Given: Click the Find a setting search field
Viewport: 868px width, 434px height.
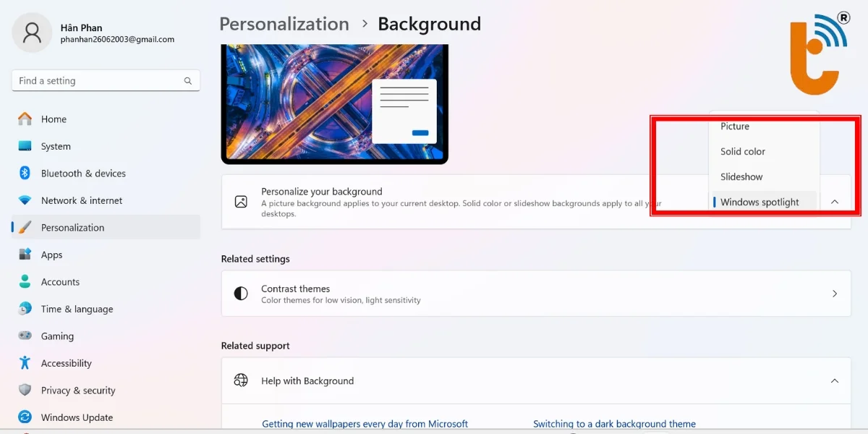Looking at the screenshot, I should (106, 81).
